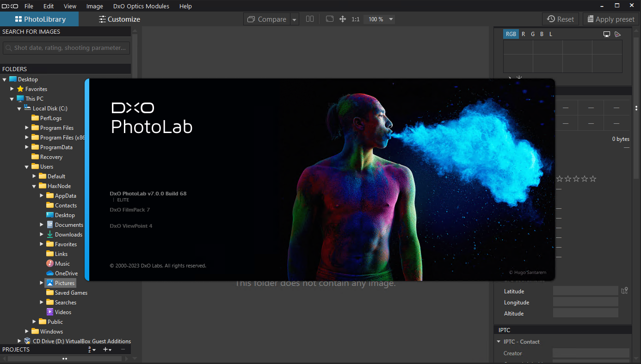The width and height of the screenshot is (641, 364).
Task: Click the Downloads arrow icon
Action: (x=50, y=234)
